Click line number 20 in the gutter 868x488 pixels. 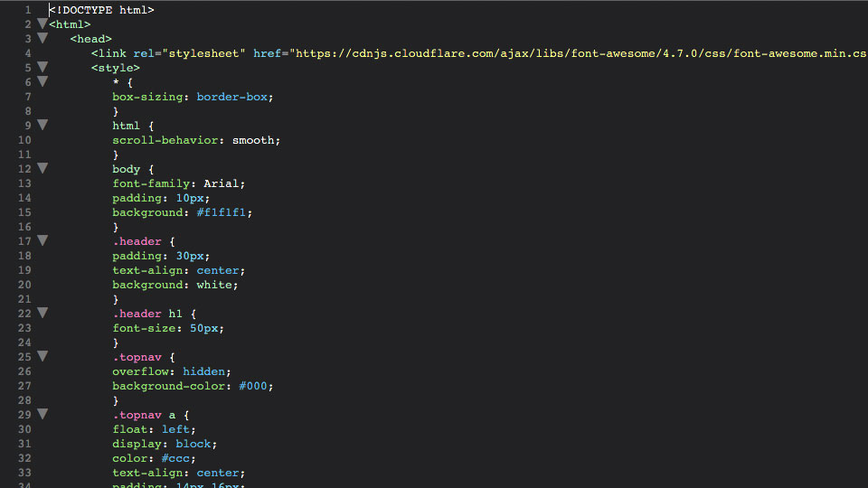click(24, 285)
